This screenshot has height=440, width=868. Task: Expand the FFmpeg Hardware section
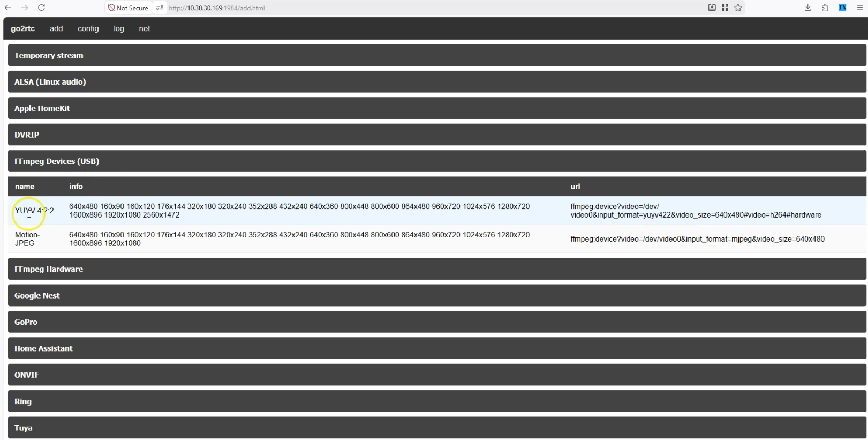tap(437, 269)
